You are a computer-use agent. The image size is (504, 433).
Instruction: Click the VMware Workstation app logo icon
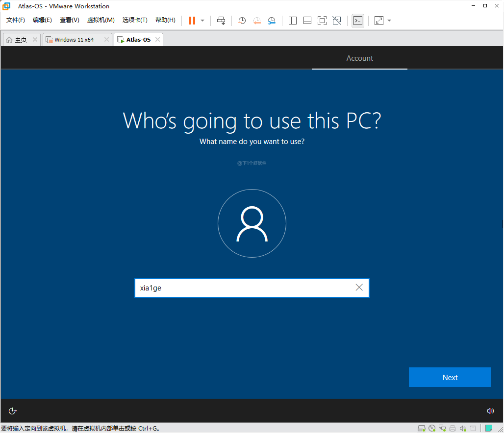(x=6, y=6)
